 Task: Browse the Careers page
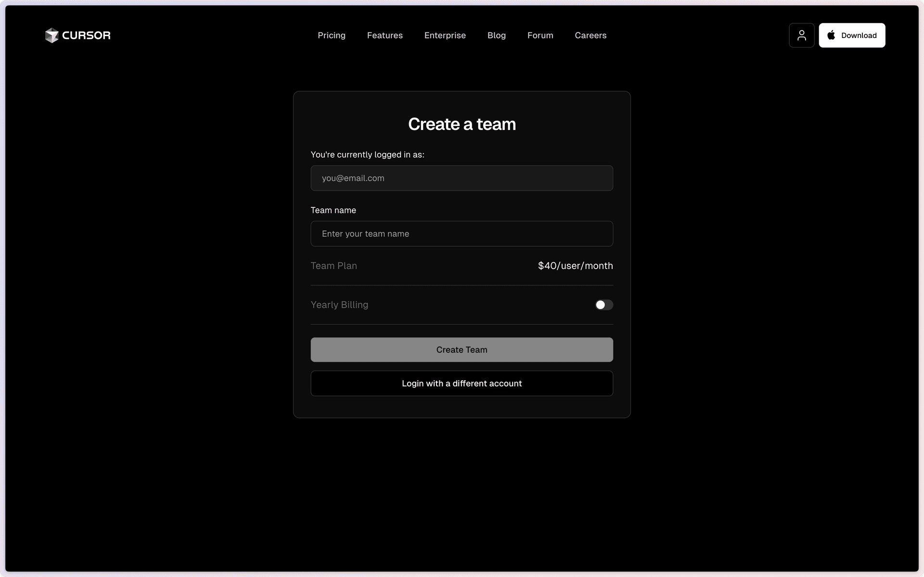(x=590, y=35)
